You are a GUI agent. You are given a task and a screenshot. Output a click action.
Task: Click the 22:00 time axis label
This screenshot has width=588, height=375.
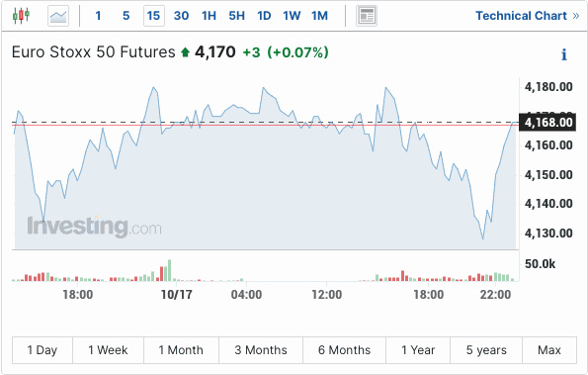click(x=495, y=294)
